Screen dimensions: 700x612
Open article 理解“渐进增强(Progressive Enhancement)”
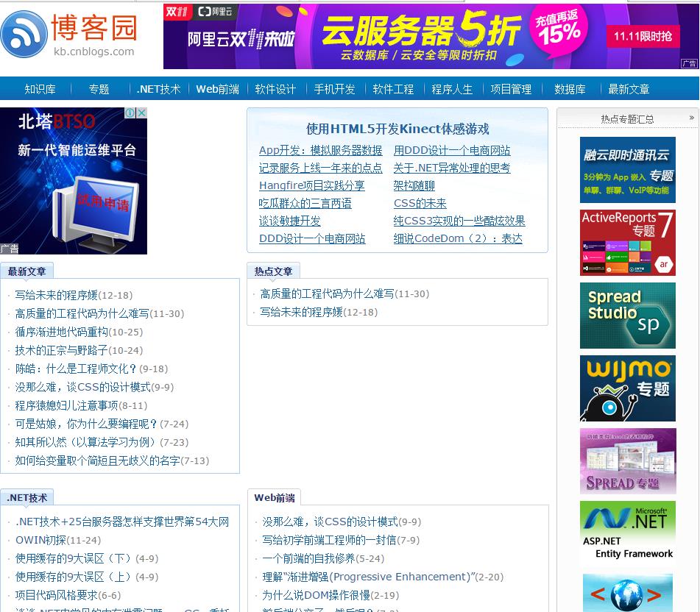(x=368, y=577)
